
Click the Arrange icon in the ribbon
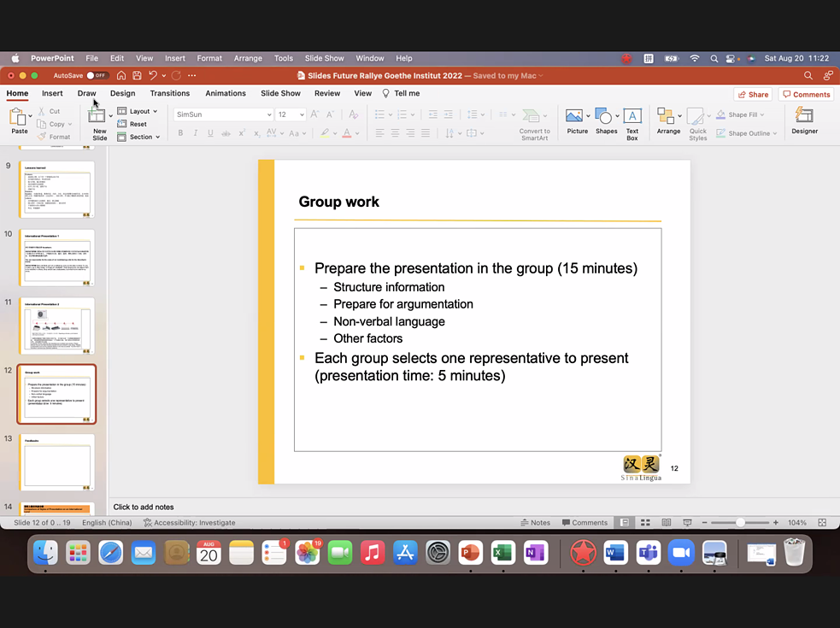668,117
